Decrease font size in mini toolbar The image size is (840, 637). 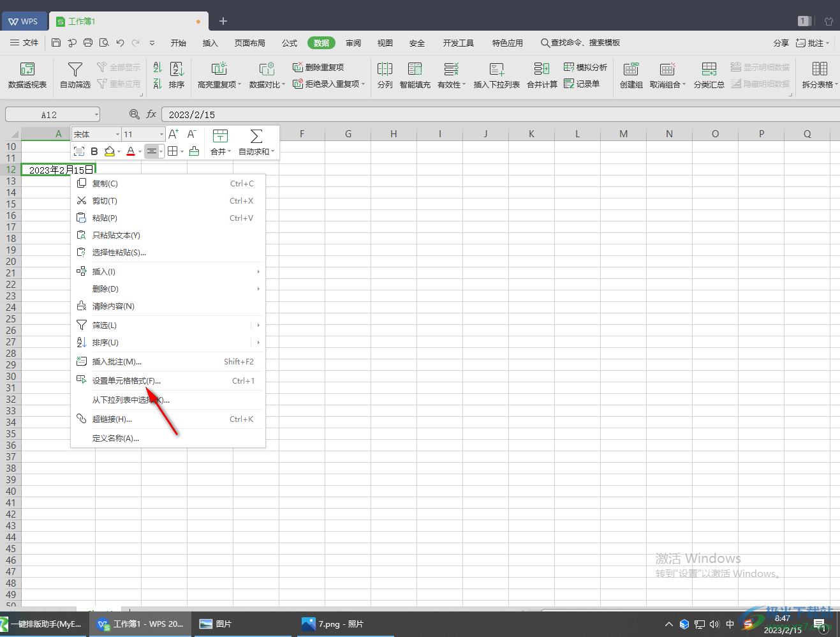[x=191, y=134]
